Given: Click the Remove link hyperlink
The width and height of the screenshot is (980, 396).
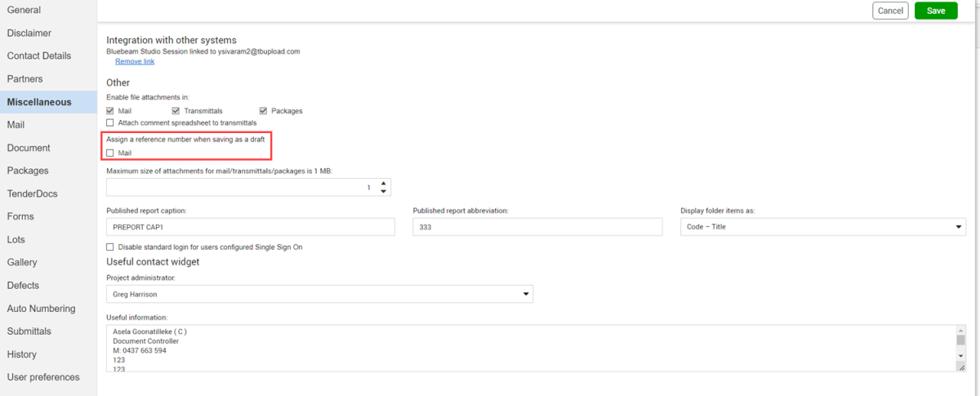Looking at the screenshot, I should (135, 61).
